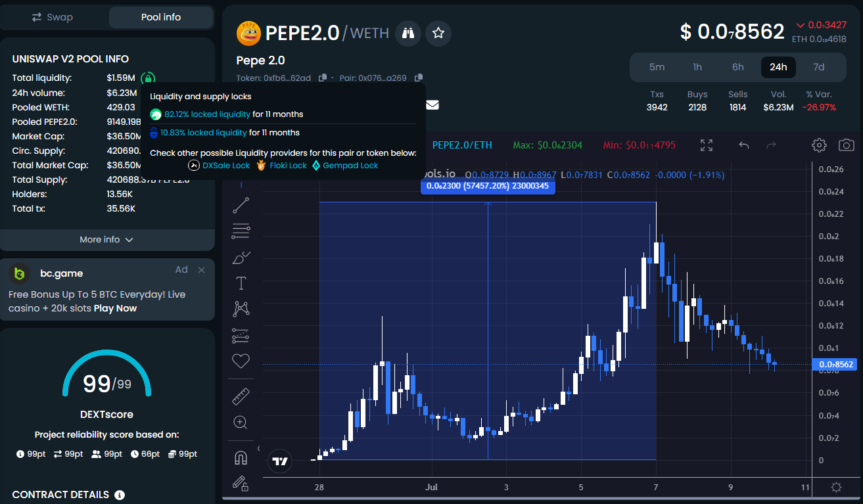The image size is (863, 504).
Task: Select the XABCD pattern tool
Action: coord(241,309)
